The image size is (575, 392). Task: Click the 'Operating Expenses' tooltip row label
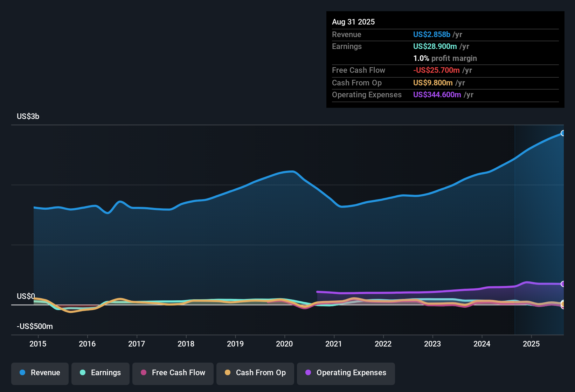[367, 94]
